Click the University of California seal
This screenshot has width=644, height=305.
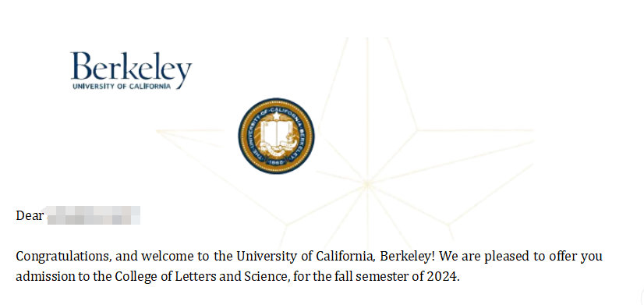277,136
